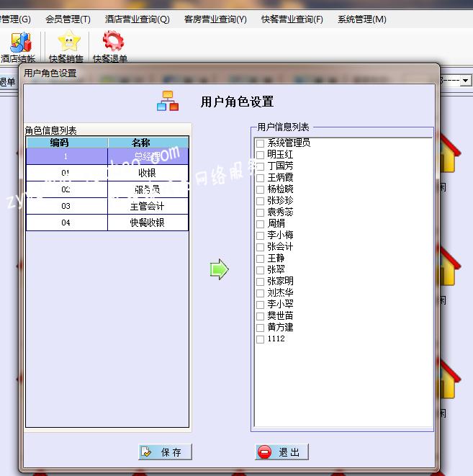Select the 快餐收银 role row
The width and height of the screenshot is (473, 476).
coord(107,223)
